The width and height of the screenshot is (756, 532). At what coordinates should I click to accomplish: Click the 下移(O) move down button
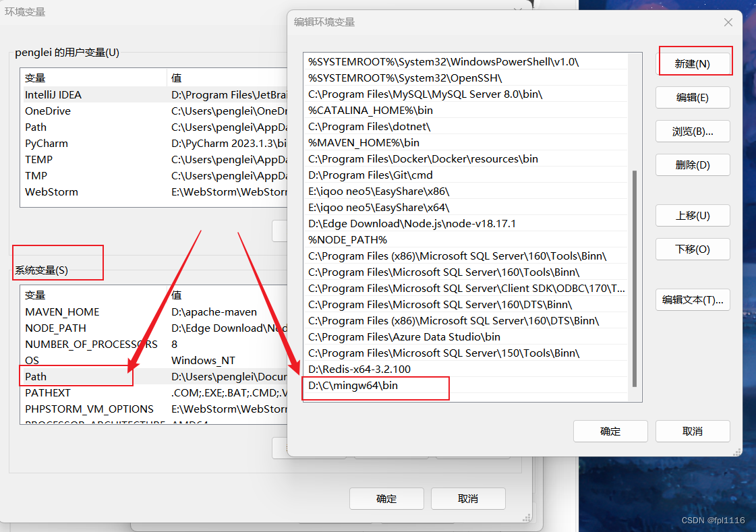pyautogui.click(x=693, y=249)
